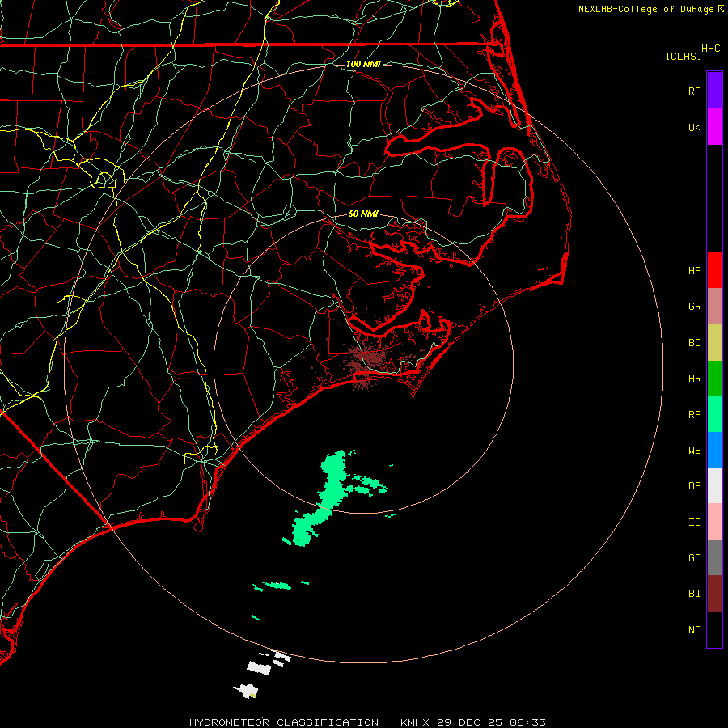
Task: Click the RF legend label text
Action: [694, 91]
